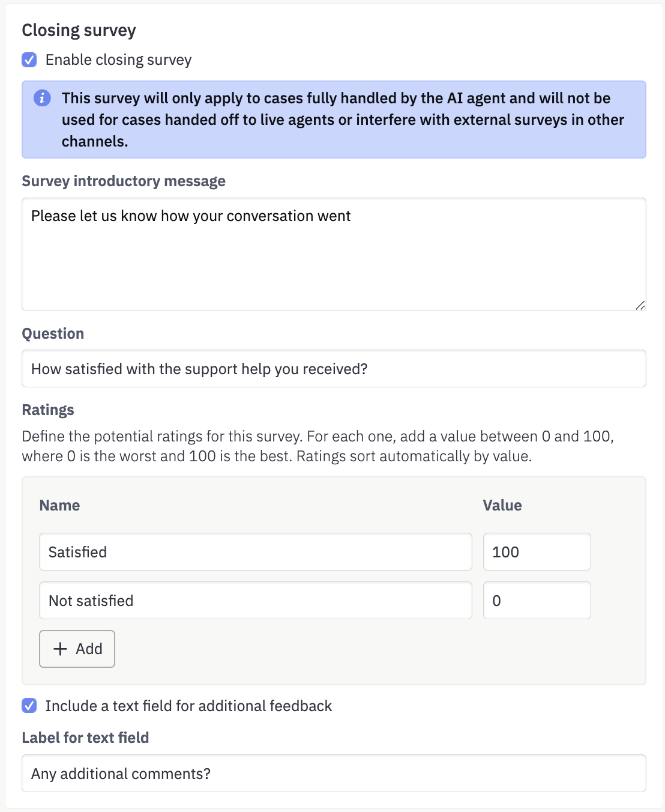
Task: Click the Question input field
Action: [x=334, y=369]
